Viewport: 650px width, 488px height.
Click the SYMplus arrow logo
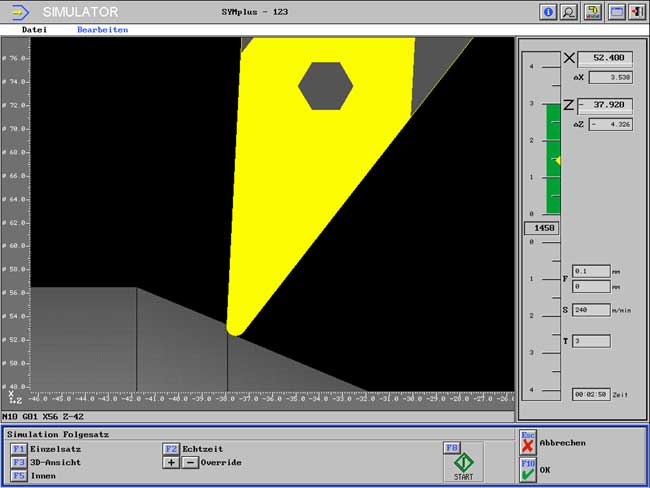click(x=20, y=12)
